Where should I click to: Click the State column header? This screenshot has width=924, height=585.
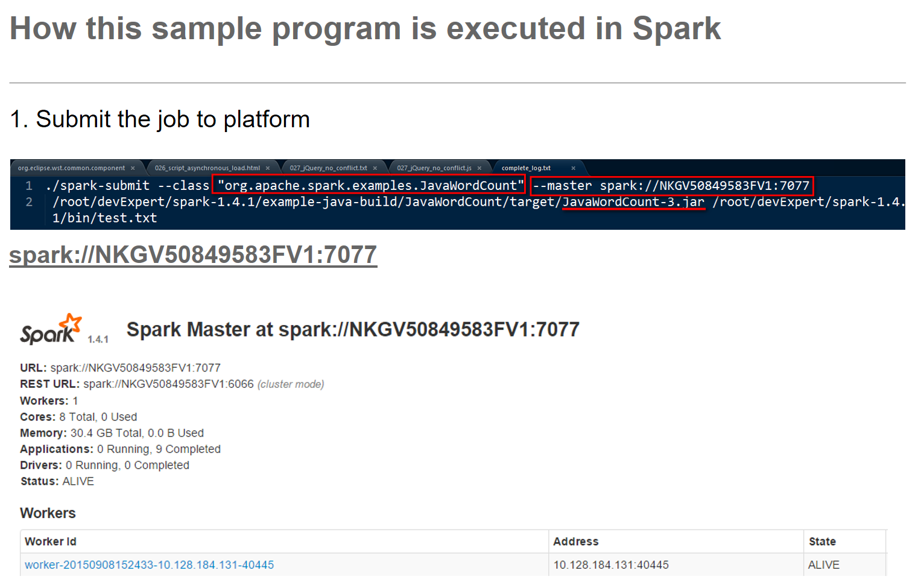[822, 542]
